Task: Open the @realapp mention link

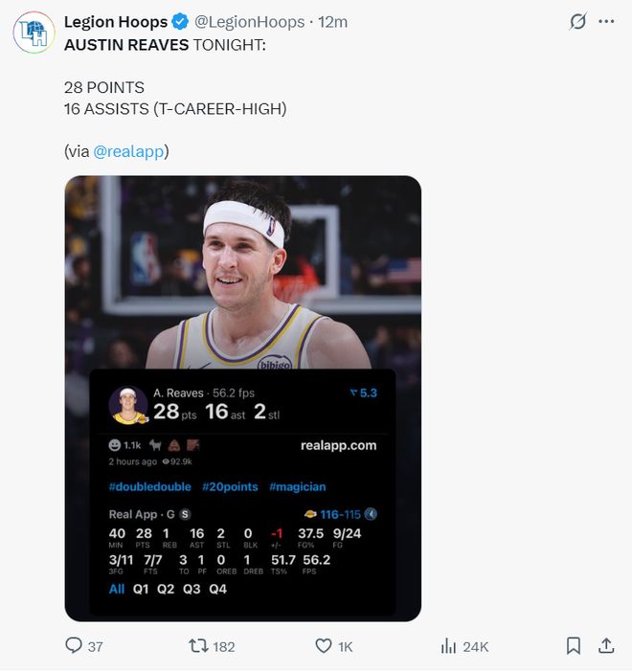Action: point(131,150)
